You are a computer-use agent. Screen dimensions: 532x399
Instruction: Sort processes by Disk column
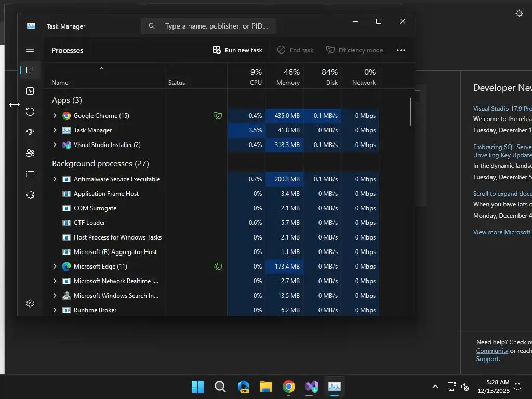[322, 76]
